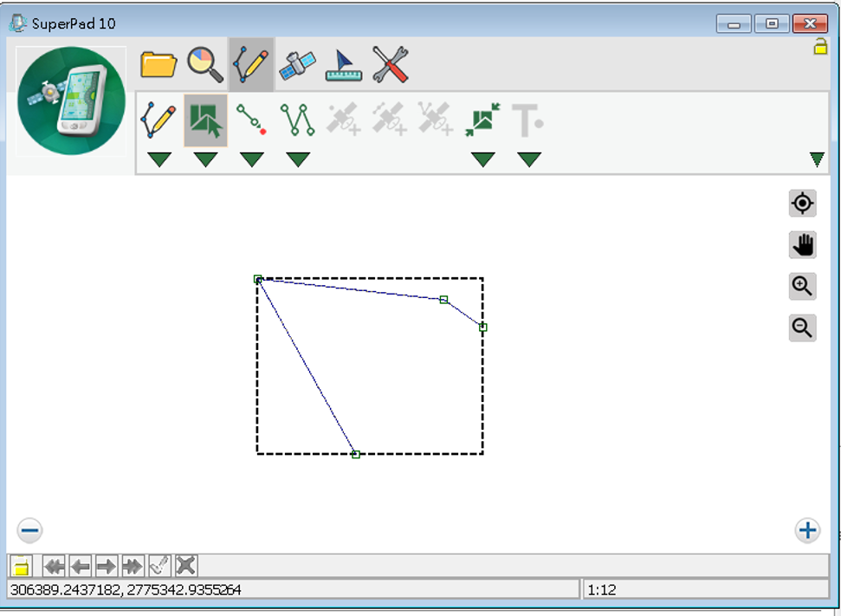Center map with the GPS target button
This screenshot has height=616, width=841.
802,204
